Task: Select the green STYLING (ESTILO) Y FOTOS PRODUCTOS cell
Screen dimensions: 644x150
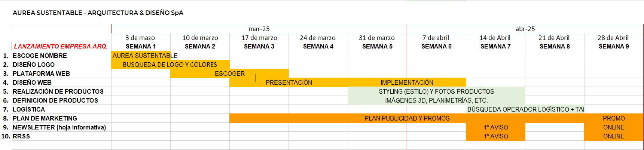Action: coord(436,91)
